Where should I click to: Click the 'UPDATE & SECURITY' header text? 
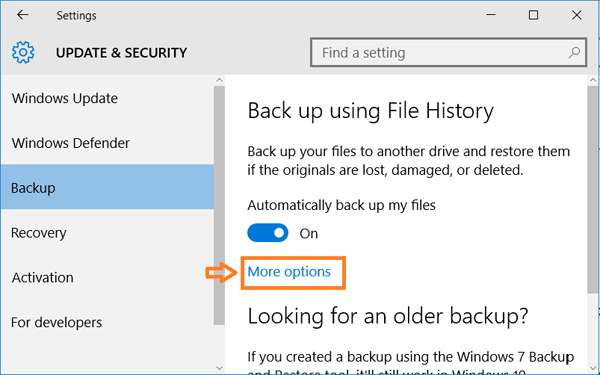click(x=121, y=53)
